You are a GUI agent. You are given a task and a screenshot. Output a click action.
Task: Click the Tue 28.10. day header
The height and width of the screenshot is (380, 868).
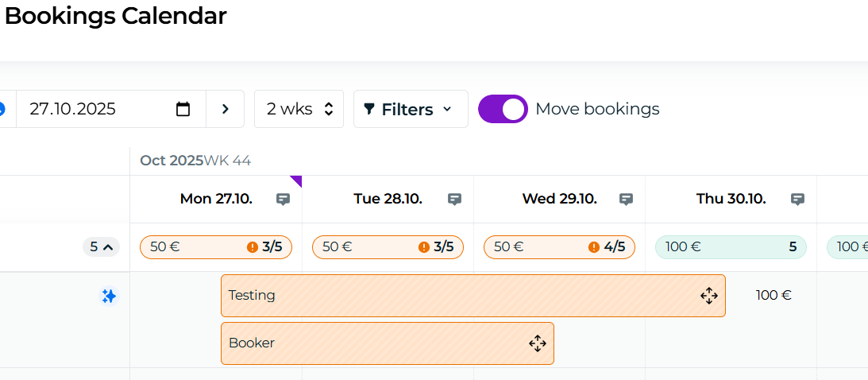[388, 199]
